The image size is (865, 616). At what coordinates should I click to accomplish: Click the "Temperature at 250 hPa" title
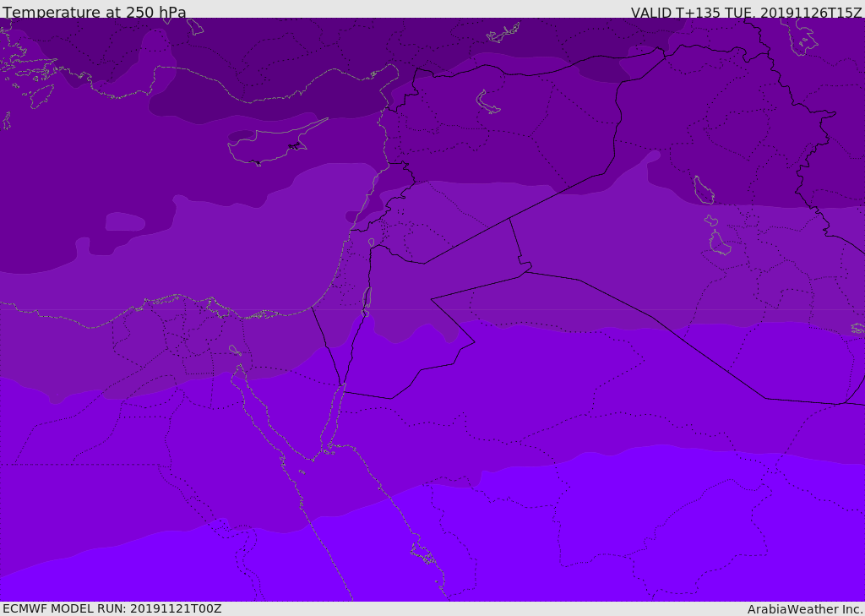coord(94,13)
